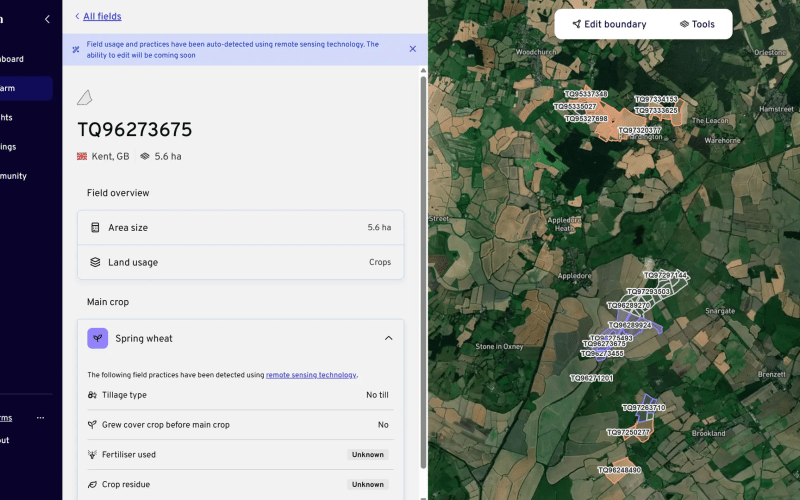800x500 pixels.
Task: Select field TQ95337348 on the map
Action: [x=586, y=94]
